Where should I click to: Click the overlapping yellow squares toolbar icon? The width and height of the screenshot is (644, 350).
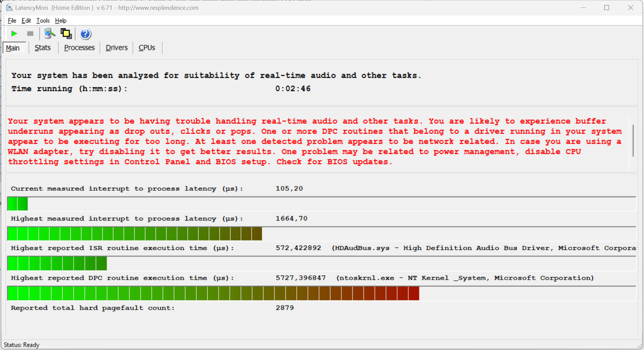[x=66, y=34]
